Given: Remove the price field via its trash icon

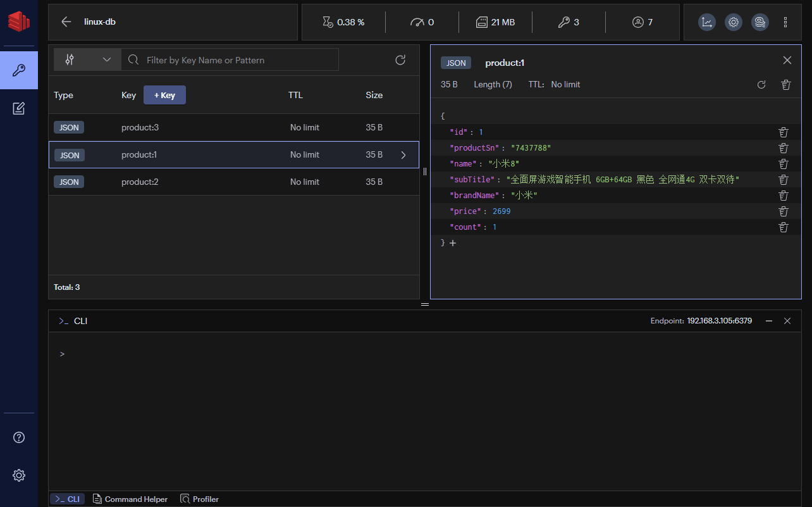Looking at the screenshot, I should click(x=784, y=211).
